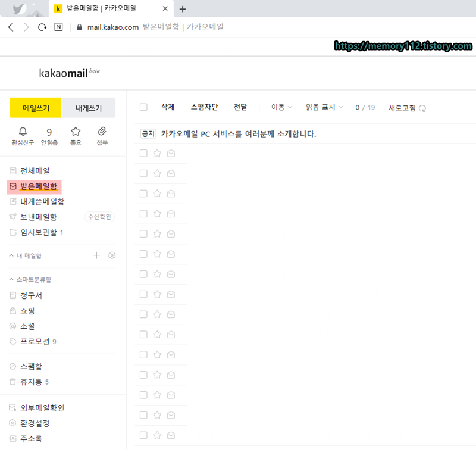The image size is (476, 449).
Task: Check the last visible mail row checkbox
Action: (143, 435)
